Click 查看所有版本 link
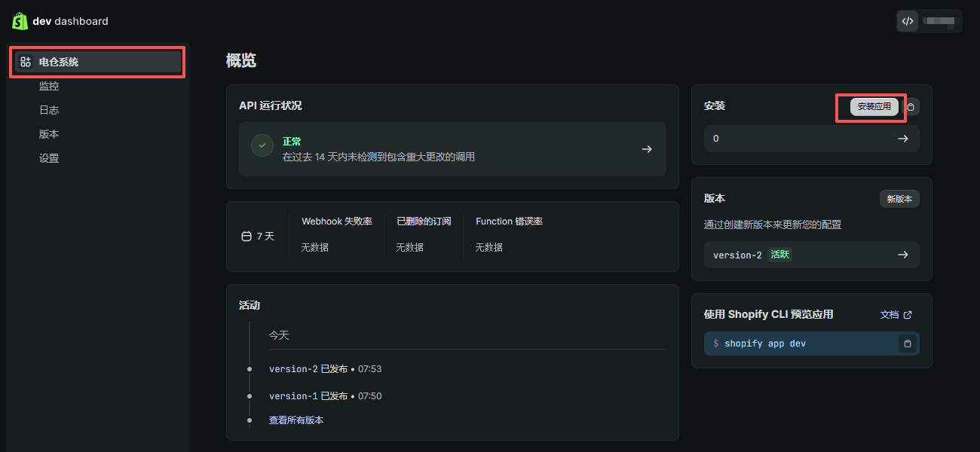Image resolution: width=980 pixels, height=452 pixels. tap(296, 420)
